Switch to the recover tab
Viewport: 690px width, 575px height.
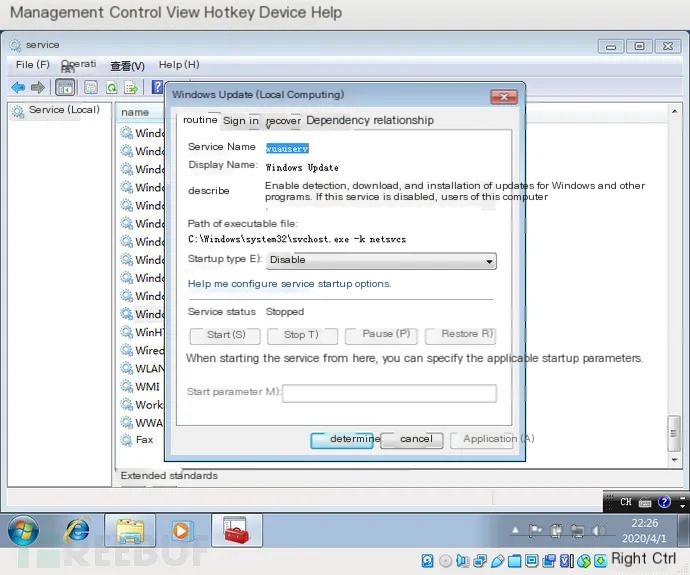click(283, 121)
